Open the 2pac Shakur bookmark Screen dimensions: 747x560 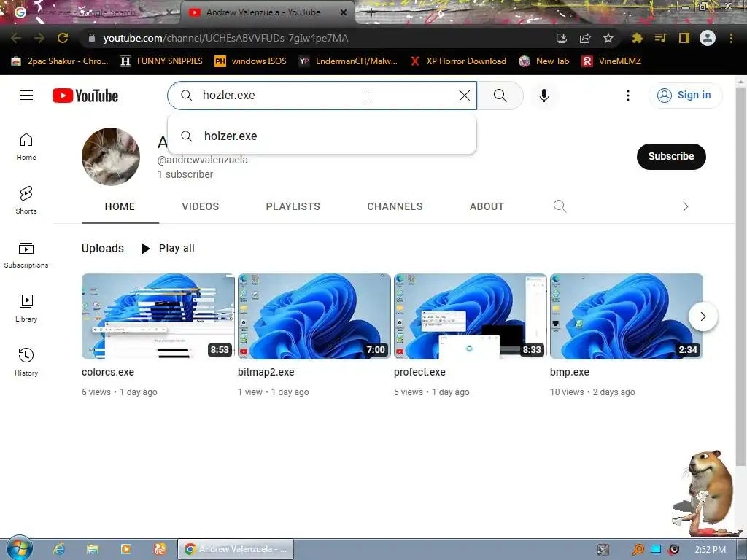[x=60, y=61]
